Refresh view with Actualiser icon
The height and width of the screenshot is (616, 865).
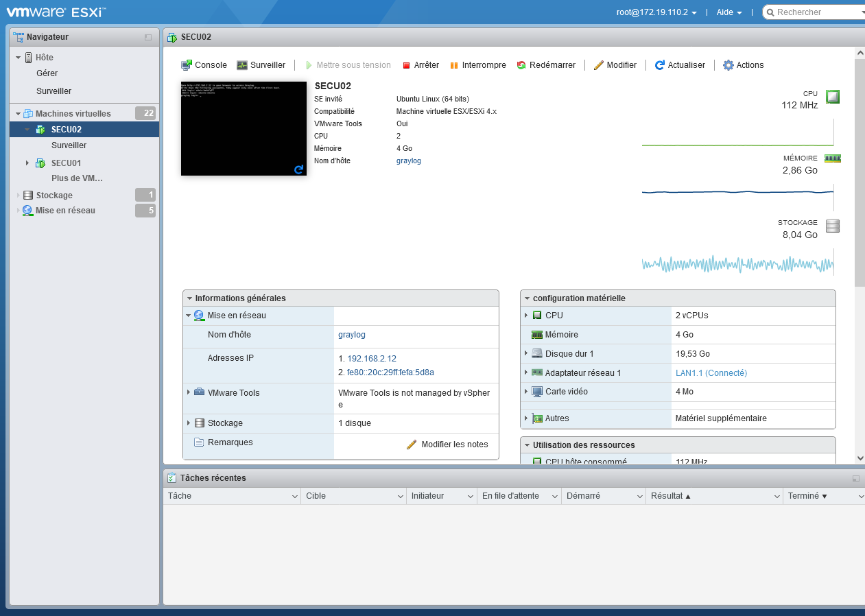tap(659, 65)
